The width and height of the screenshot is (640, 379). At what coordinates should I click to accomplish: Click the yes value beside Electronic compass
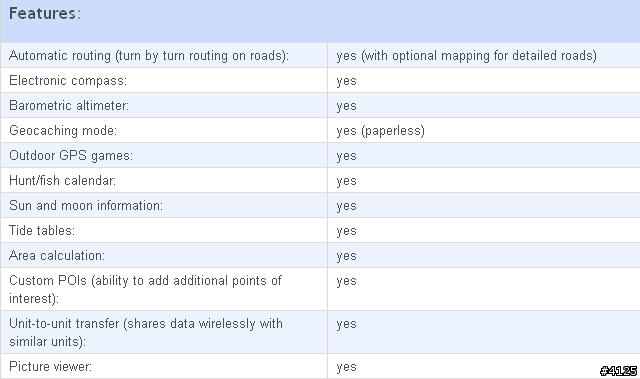pyautogui.click(x=347, y=81)
